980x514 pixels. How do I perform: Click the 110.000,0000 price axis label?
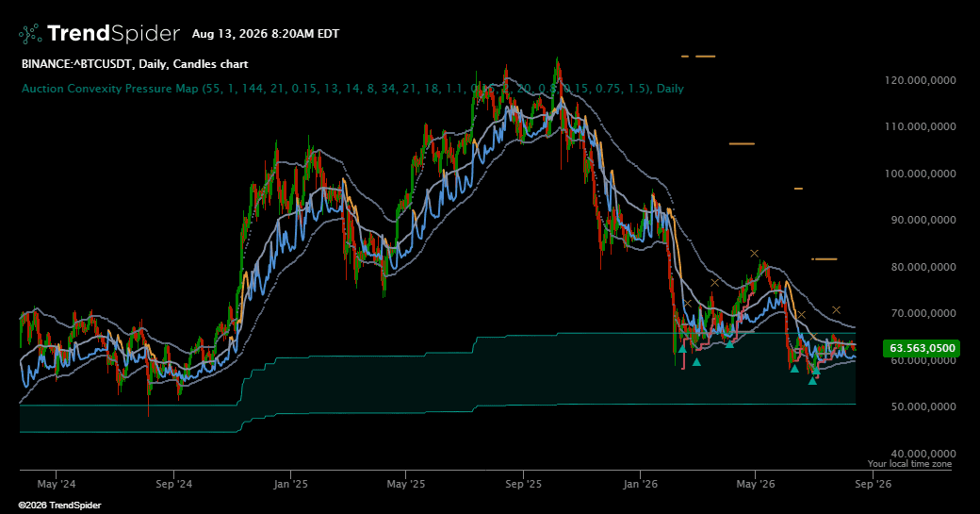[920, 126]
